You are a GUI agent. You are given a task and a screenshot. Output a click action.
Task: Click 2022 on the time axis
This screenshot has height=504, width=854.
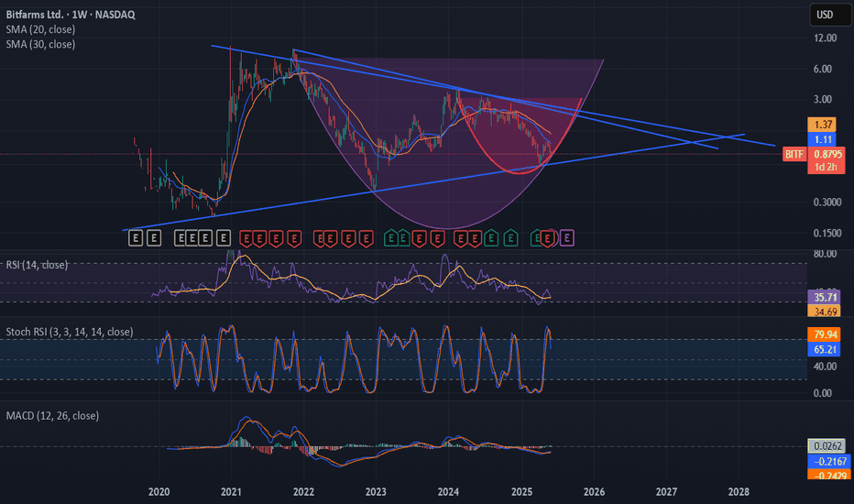pos(303,492)
